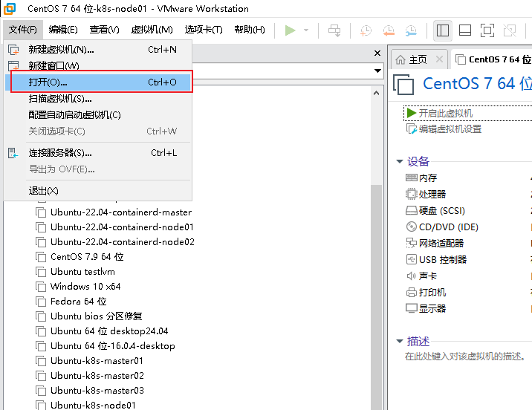Open the power options dropdown arrow
532x410 pixels.
(x=306, y=30)
